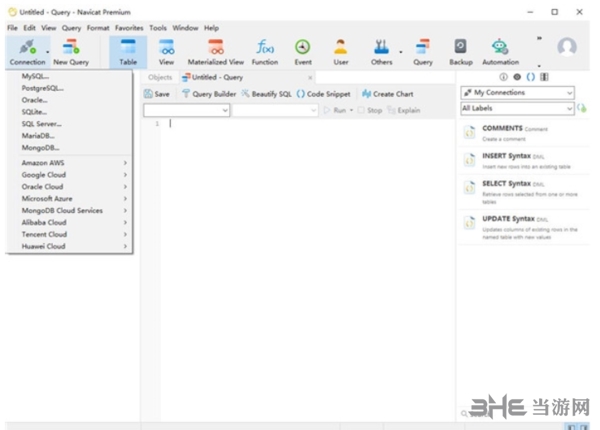Expand the toolbar overflow chevron

(539, 38)
